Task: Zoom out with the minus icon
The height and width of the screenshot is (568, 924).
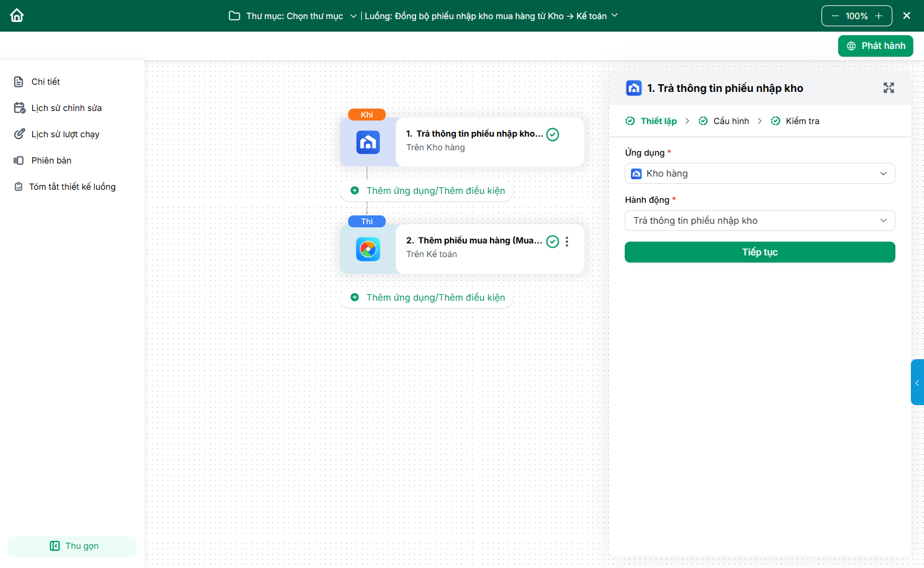Action: (x=835, y=16)
